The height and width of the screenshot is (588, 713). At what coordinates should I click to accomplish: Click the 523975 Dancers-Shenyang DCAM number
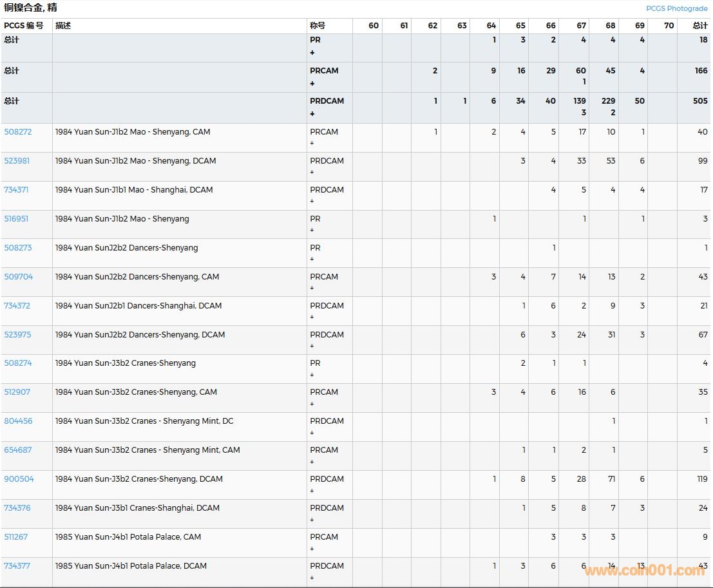[x=18, y=335]
